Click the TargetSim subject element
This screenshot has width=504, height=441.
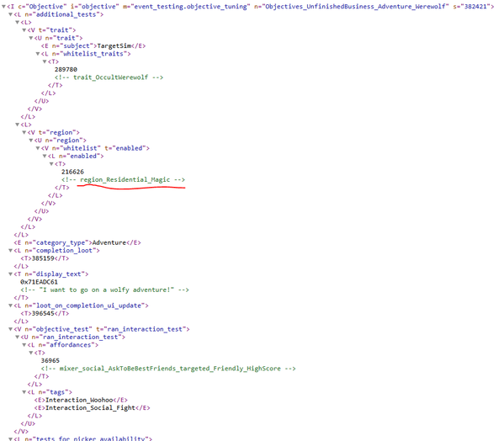click(x=93, y=46)
